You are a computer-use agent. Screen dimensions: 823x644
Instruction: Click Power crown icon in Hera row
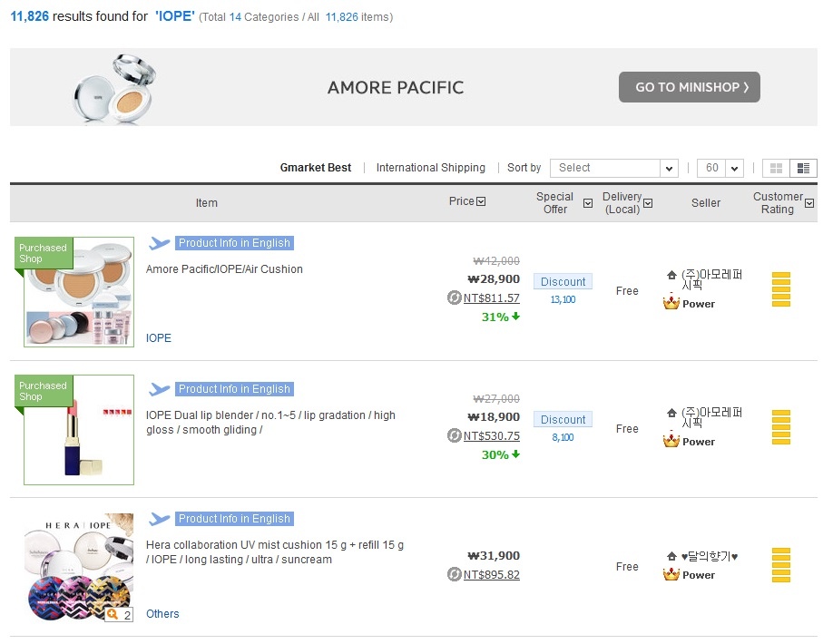[x=671, y=574]
